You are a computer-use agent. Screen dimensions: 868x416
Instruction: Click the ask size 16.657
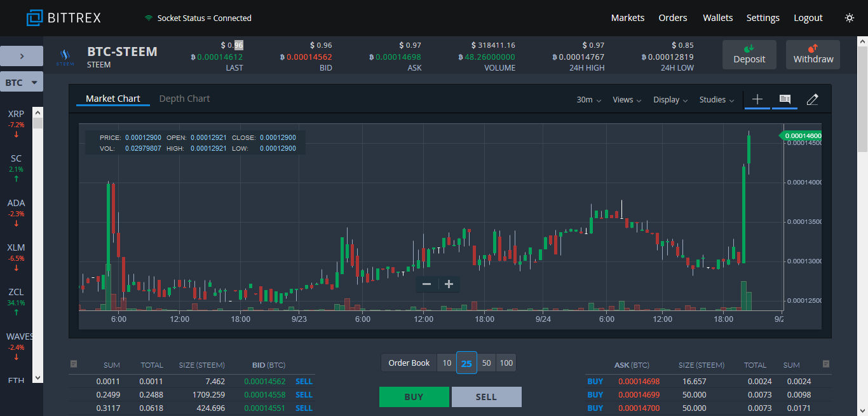click(693, 382)
